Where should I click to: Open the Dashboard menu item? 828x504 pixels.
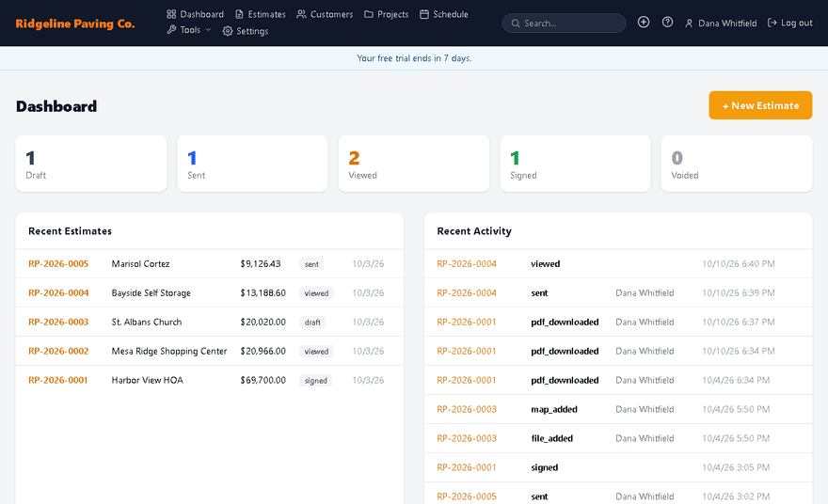pyautogui.click(x=196, y=14)
